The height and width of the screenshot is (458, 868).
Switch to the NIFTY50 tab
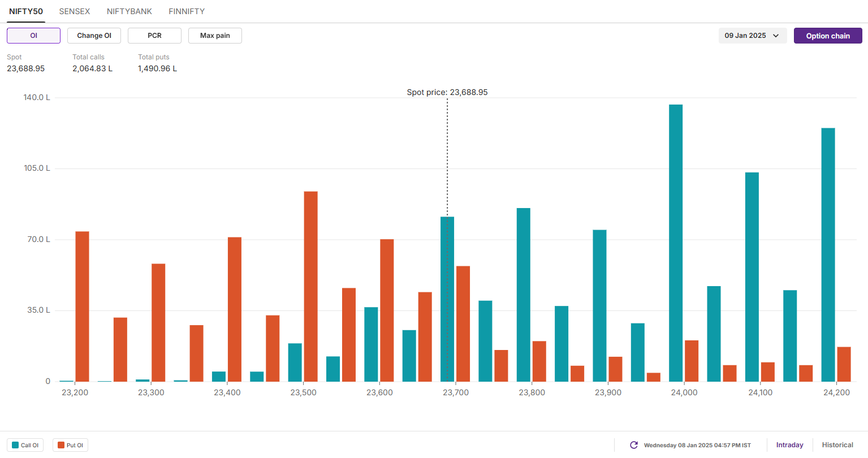26,11
